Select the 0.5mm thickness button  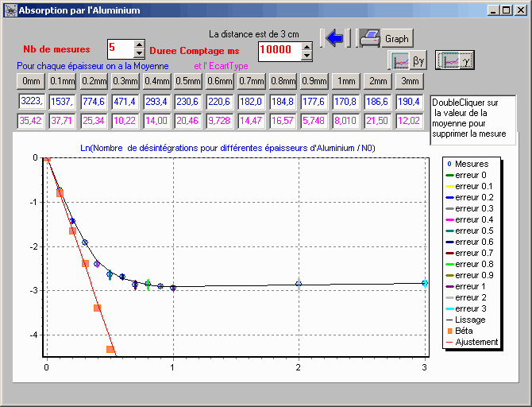(188, 81)
